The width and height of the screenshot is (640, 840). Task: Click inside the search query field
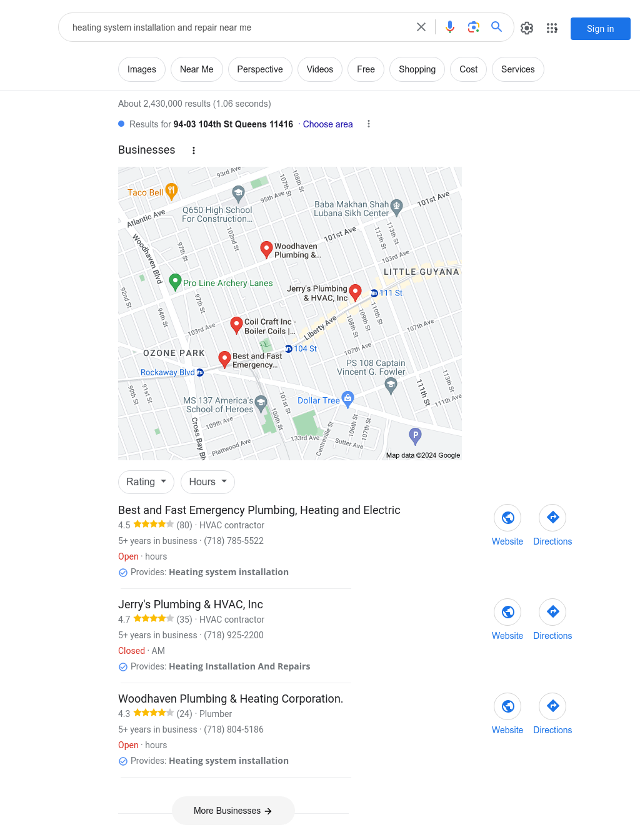(x=237, y=27)
